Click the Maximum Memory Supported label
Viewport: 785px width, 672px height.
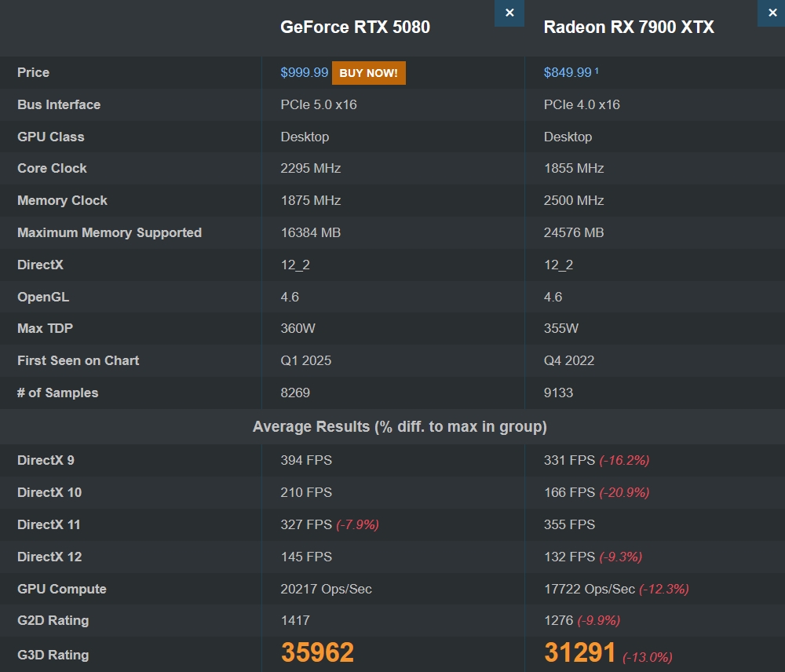tap(109, 233)
